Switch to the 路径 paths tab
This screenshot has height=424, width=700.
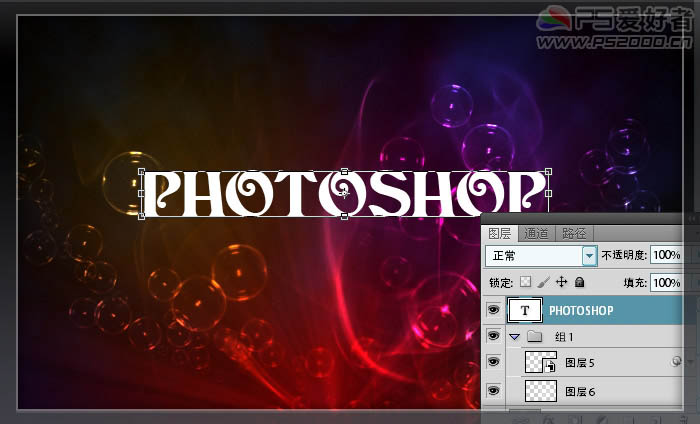click(574, 233)
